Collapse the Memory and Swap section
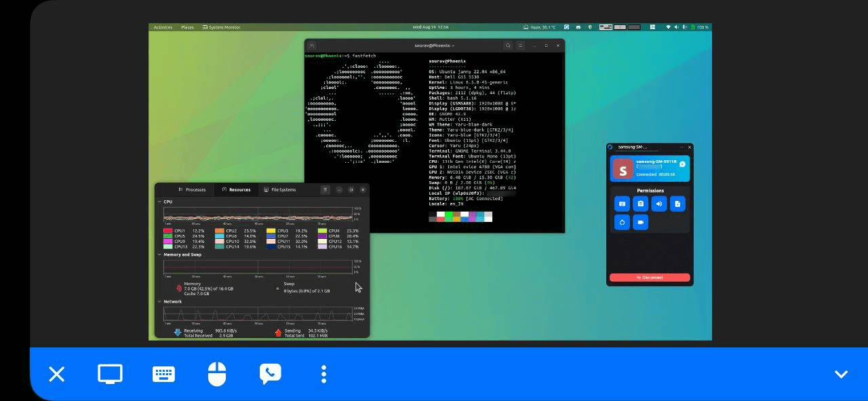Screen dimensions: 868x401 pos(159,254)
